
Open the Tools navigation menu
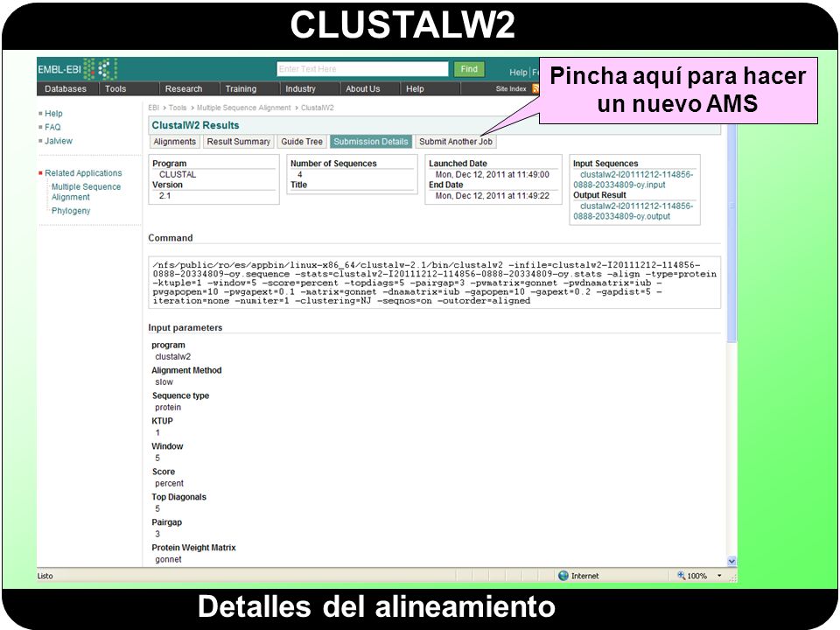(x=115, y=89)
